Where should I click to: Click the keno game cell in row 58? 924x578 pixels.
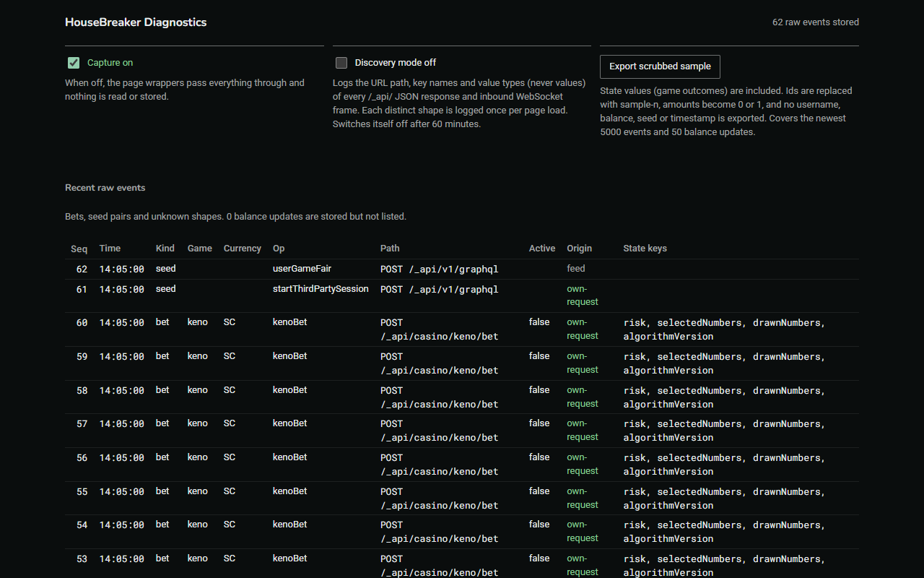point(198,390)
